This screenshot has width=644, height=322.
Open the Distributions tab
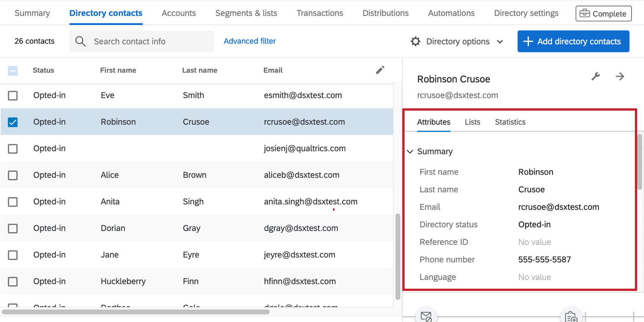click(386, 13)
